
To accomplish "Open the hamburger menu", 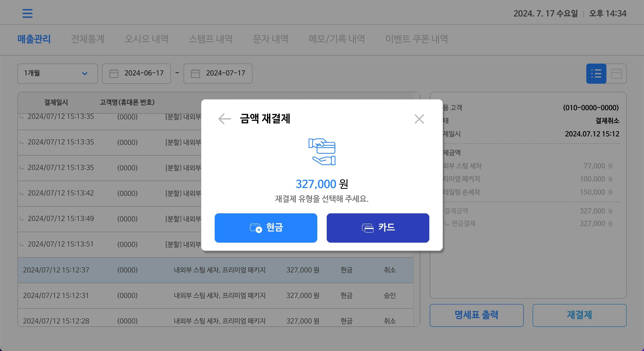I will pyautogui.click(x=27, y=13).
